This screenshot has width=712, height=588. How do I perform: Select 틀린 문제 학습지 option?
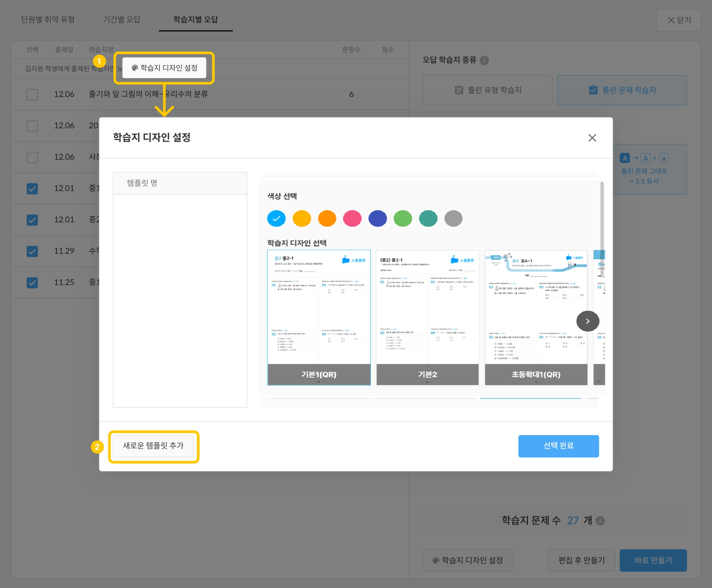pyautogui.click(x=622, y=90)
